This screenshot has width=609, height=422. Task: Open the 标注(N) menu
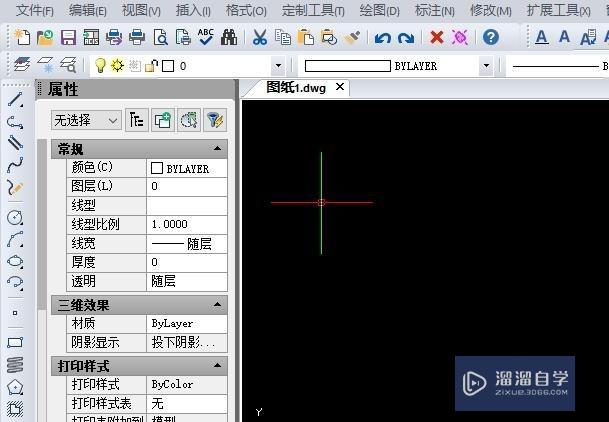tap(435, 10)
